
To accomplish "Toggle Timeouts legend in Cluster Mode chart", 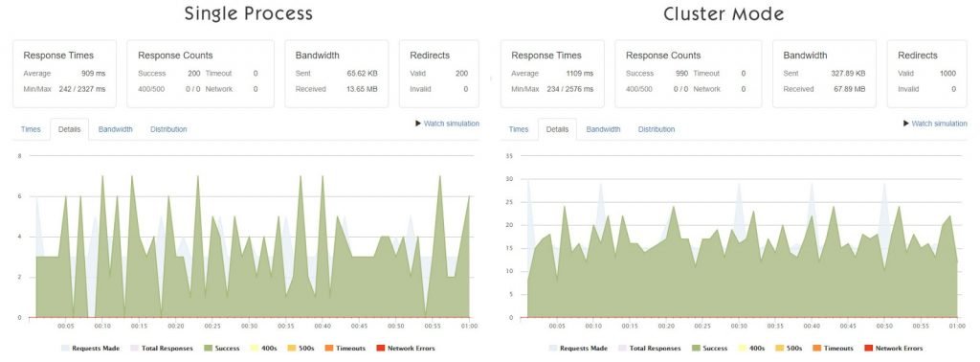I will tap(833, 349).
